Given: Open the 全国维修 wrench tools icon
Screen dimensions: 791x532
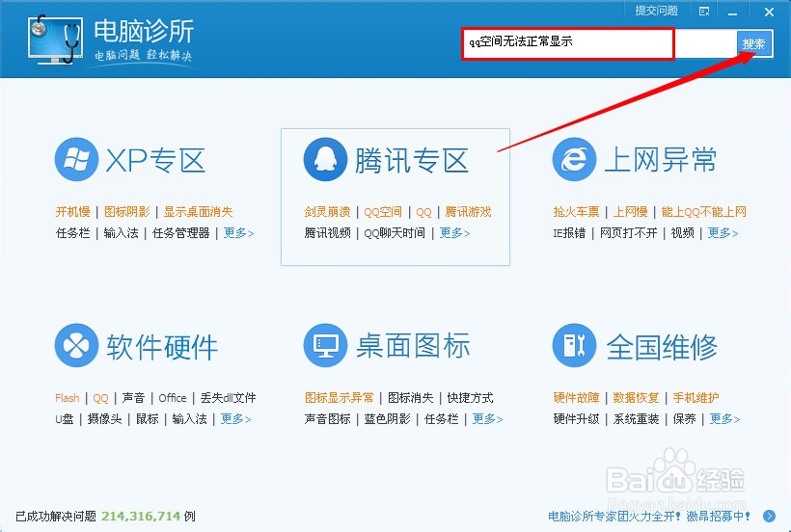Looking at the screenshot, I should coord(574,345).
